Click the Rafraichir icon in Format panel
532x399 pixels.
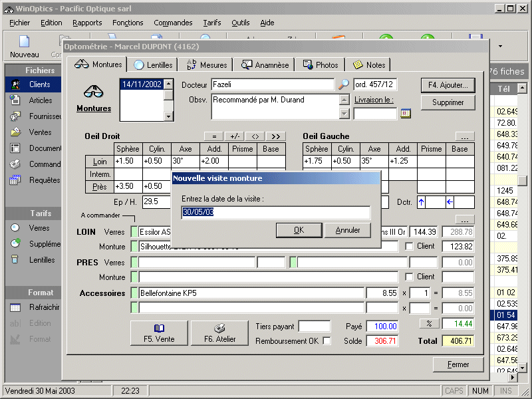point(16,307)
